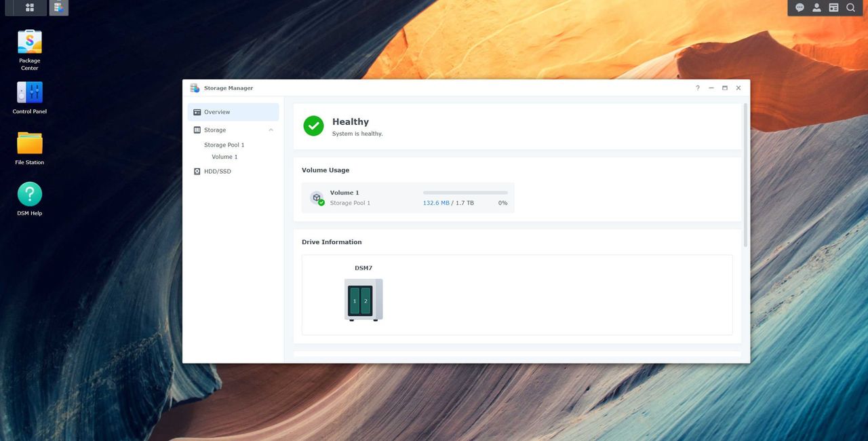868x441 pixels.
Task: Click the Storage Manager vertical scrollbar
Action: [x=746, y=175]
